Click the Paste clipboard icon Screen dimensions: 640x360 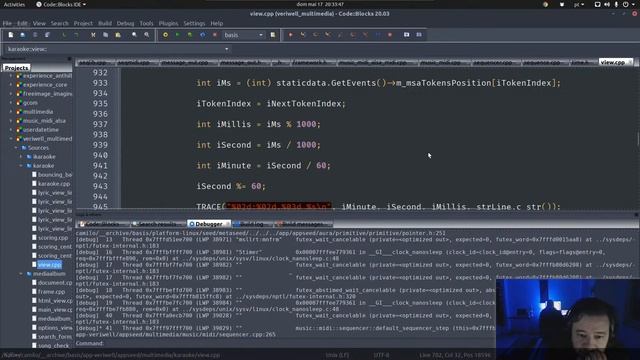[118, 35]
